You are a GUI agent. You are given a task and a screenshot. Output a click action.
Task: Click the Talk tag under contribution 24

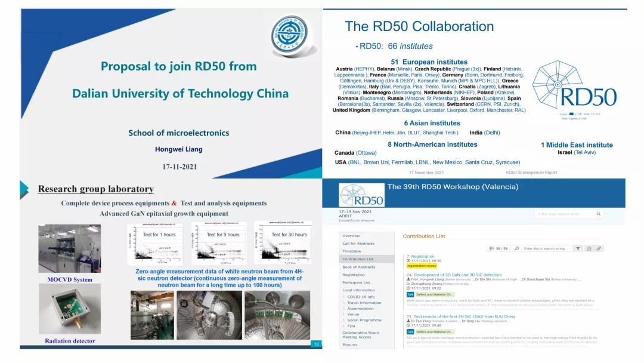[410, 294]
